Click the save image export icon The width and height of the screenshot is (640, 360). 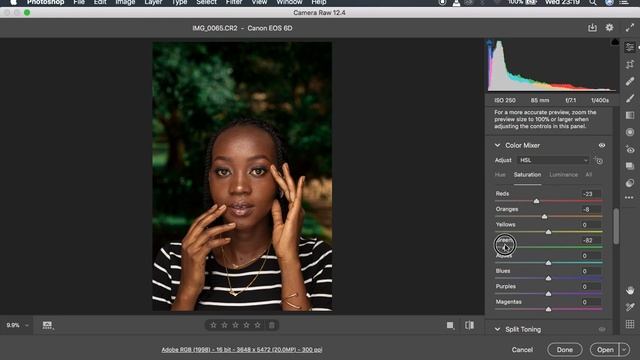pyautogui.click(x=592, y=28)
